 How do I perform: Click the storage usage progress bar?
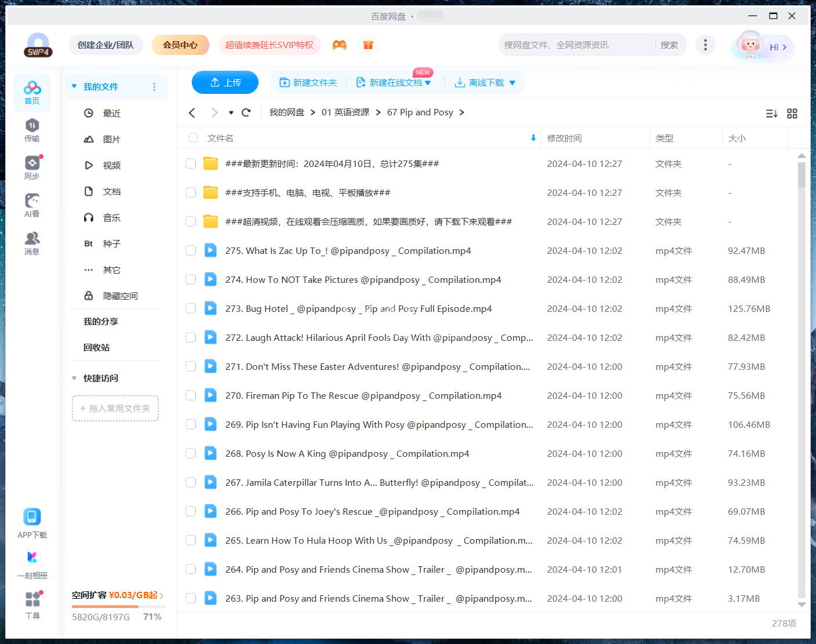click(119, 606)
